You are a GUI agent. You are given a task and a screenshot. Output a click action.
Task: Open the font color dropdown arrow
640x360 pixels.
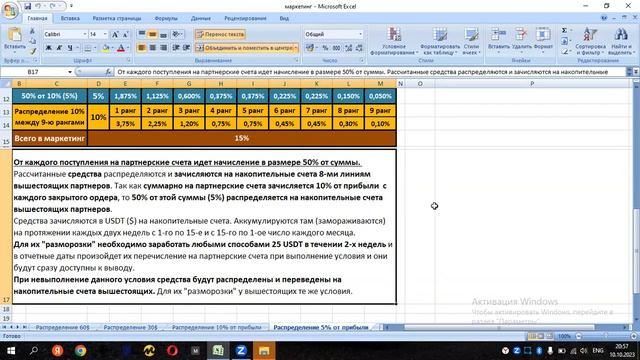[x=128, y=48]
